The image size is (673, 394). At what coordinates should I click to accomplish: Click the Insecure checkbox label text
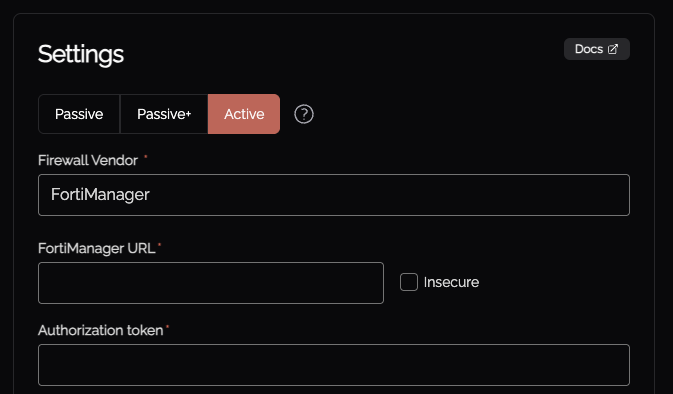click(451, 282)
